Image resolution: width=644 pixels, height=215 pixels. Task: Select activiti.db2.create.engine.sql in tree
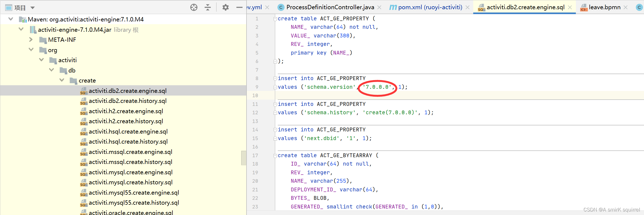coord(128,91)
